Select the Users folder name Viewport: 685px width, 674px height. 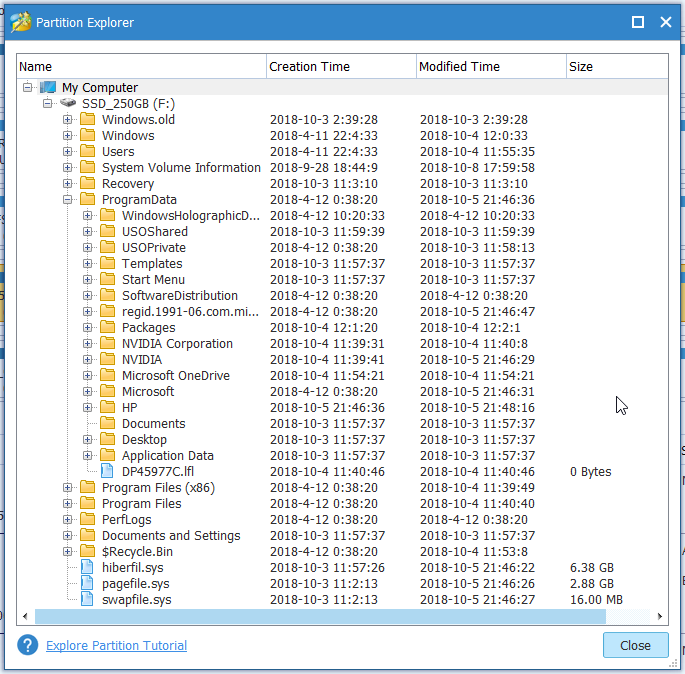[x=118, y=152]
